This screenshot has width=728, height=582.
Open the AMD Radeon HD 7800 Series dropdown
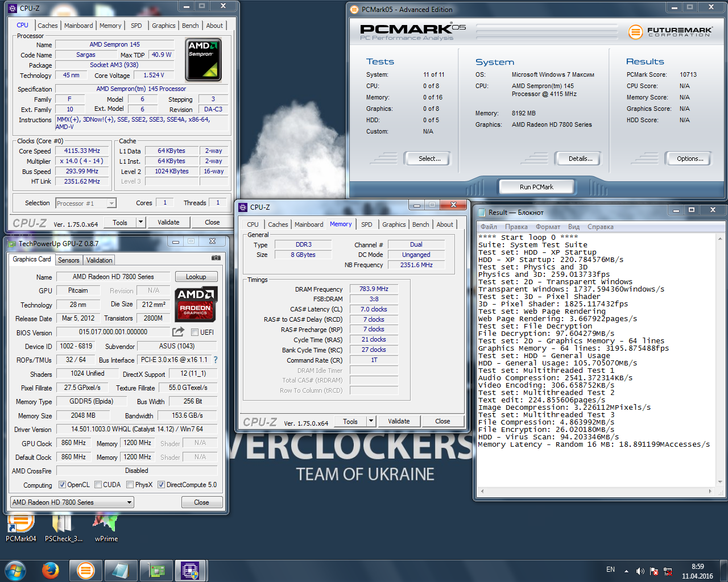coord(72,502)
